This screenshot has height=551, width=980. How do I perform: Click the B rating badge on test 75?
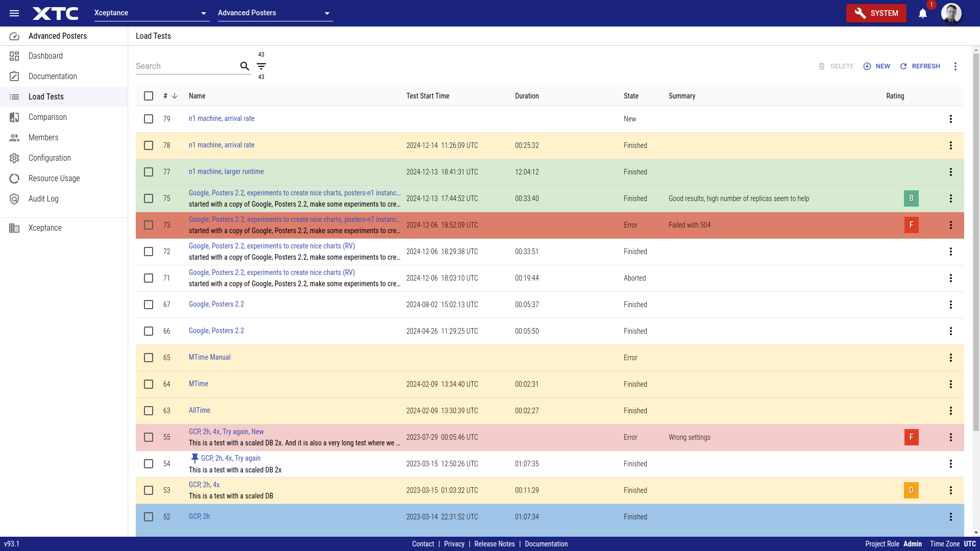point(911,198)
